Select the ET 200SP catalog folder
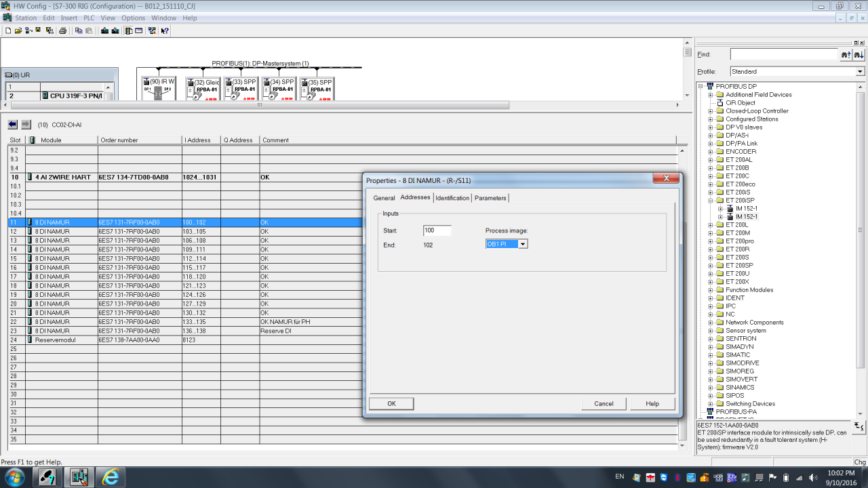 click(739, 266)
